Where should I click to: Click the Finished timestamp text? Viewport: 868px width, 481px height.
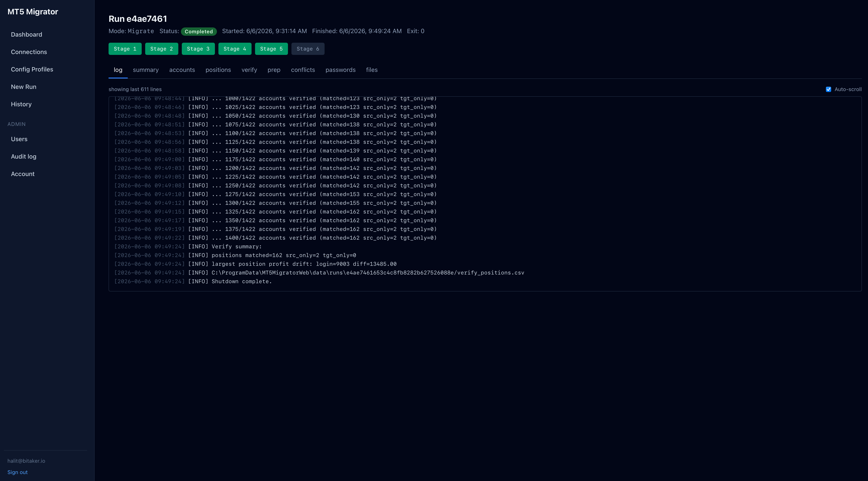[x=357, y=31]
